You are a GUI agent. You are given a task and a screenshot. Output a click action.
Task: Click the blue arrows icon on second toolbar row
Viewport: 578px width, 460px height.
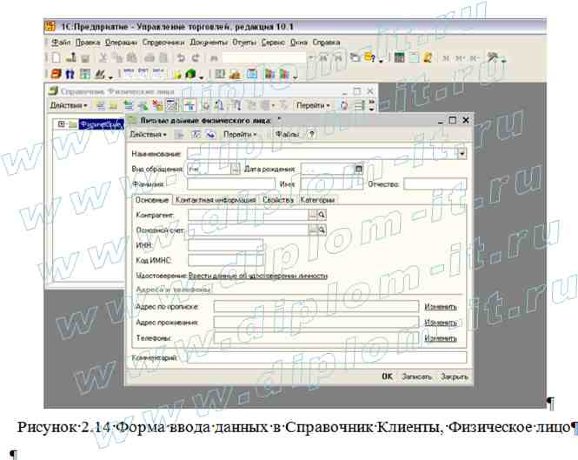click(x=70, y=74)
